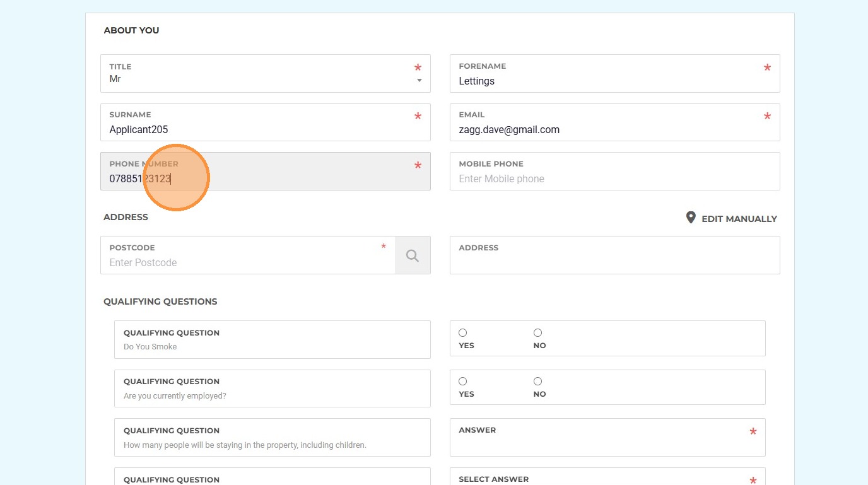Click the Phone Number input field
868x485 pixels.
point(266,171)
